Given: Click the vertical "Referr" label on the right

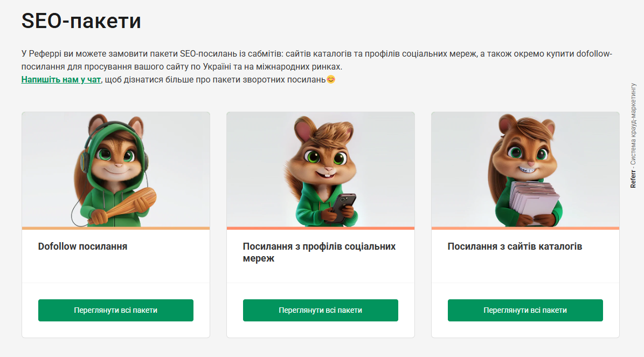Looking at the screenshot, I should [633, 178].
